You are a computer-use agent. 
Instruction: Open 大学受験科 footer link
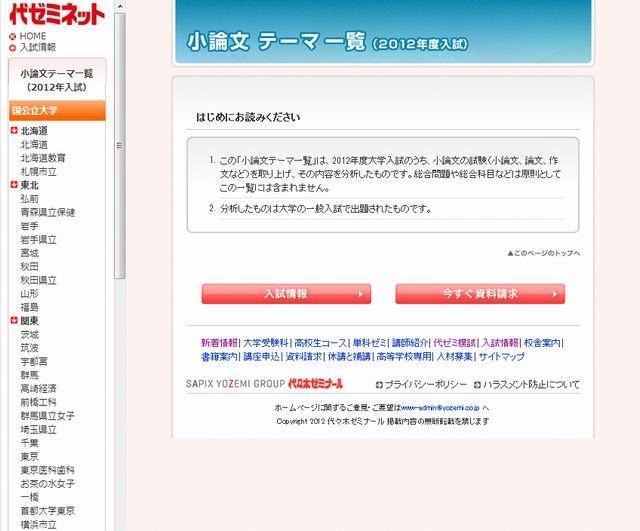tap(266, 343)
